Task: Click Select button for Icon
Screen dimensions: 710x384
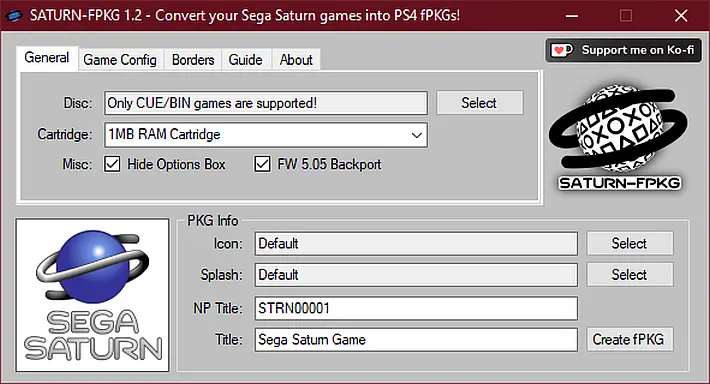Action: point(629,244)
